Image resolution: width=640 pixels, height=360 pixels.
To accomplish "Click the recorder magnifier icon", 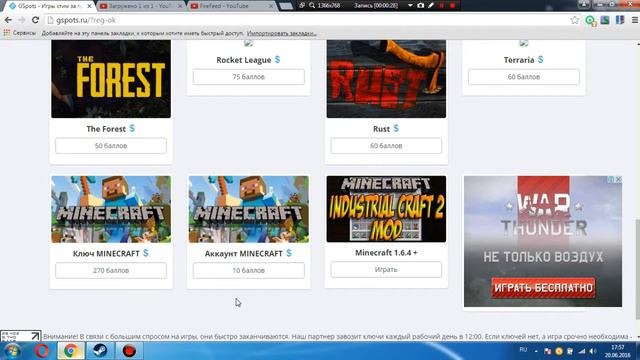I will (312, 5).
